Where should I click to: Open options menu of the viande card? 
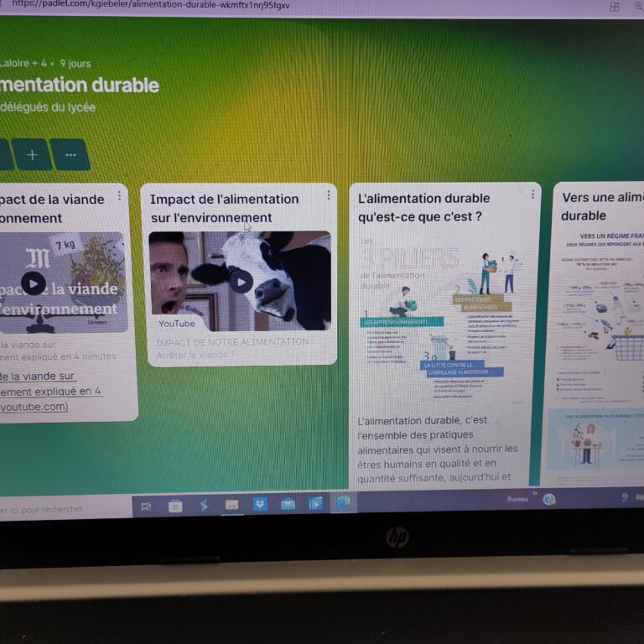(x=119, y=196)
